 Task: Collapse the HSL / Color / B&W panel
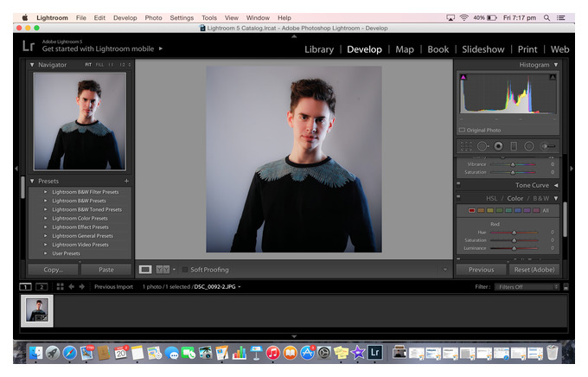click(x=556, y=198)
